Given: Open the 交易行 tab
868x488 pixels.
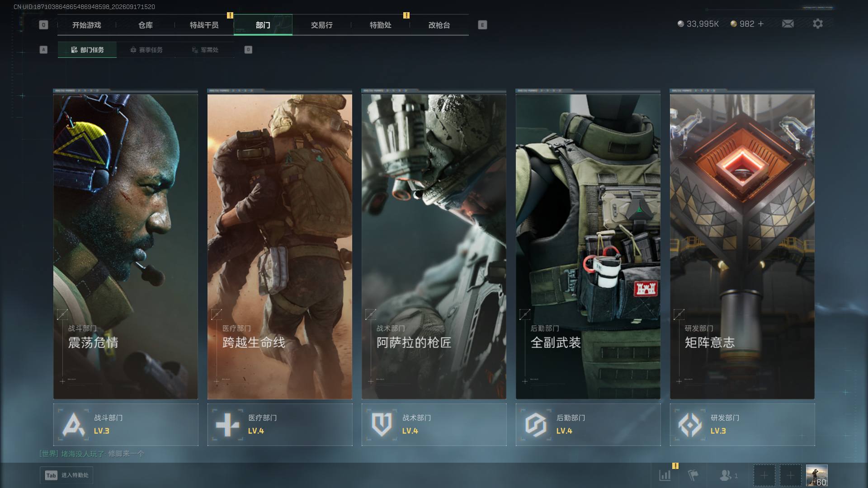Looking at the screenshot, I should coord(322,25).
